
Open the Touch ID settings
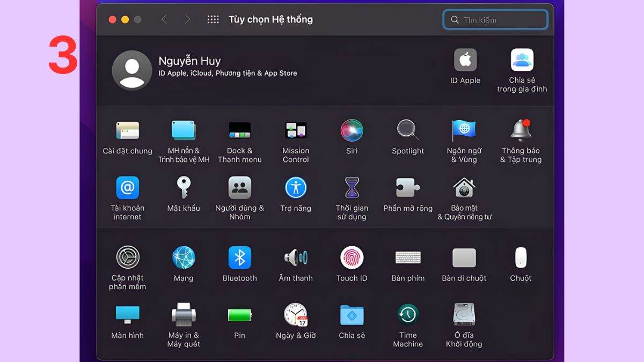[x=352, y=258]
